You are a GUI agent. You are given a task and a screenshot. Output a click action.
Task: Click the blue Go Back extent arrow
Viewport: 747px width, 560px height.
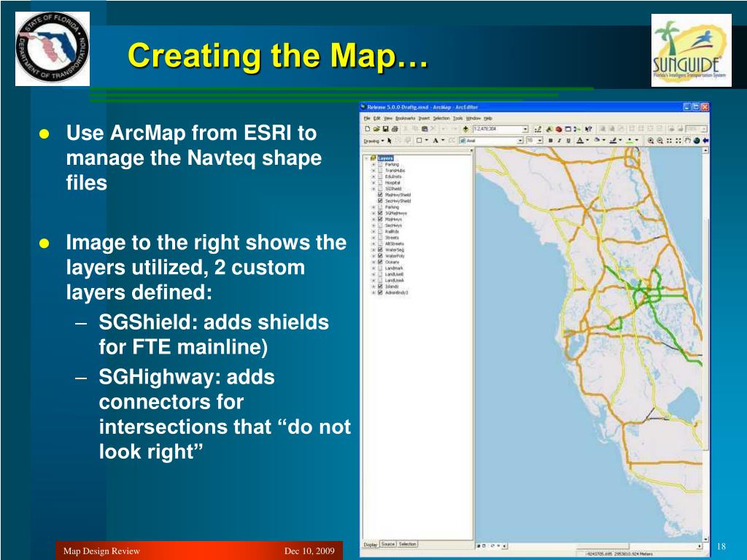coord(705,141)
